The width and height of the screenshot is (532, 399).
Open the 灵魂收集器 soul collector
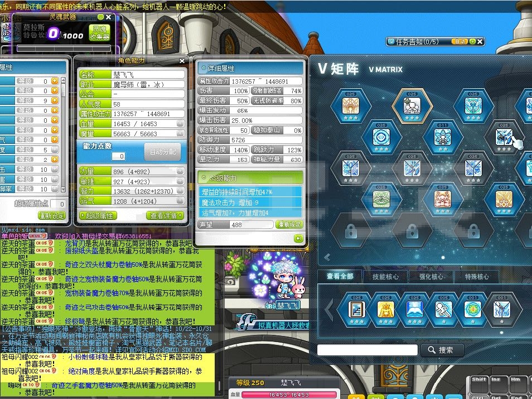point(99,33)
